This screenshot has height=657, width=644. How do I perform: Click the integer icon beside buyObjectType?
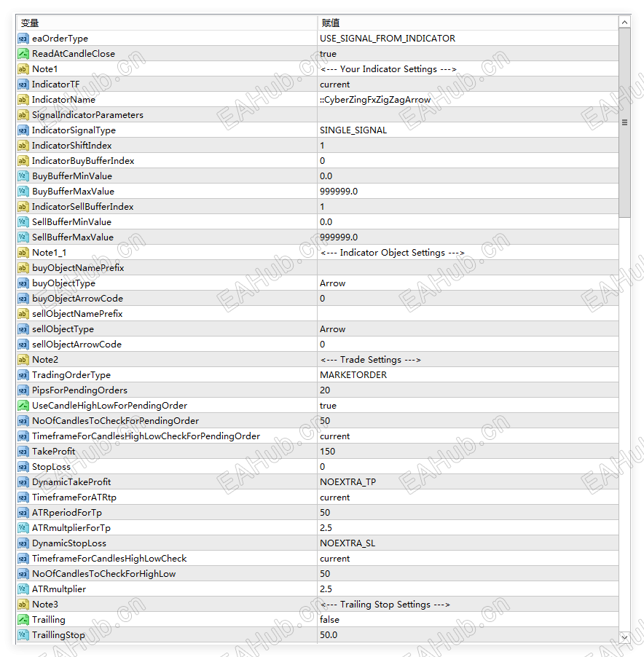tap(23, 283)
